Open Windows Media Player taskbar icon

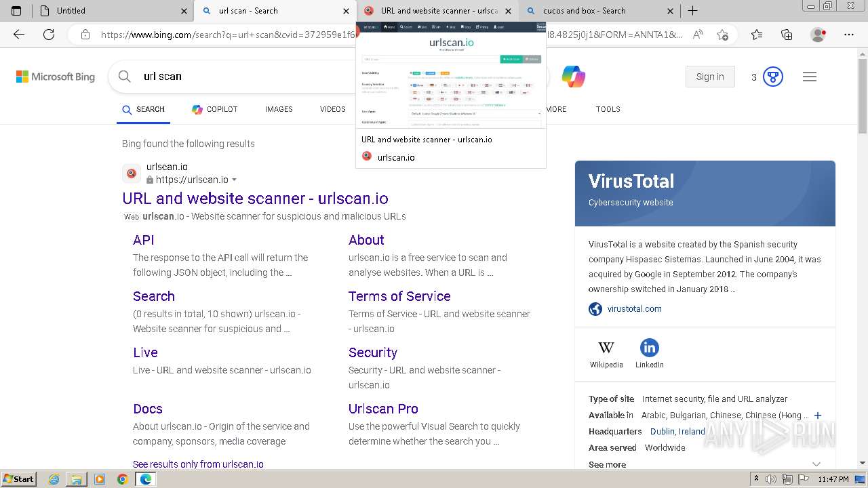click(100, 479)
